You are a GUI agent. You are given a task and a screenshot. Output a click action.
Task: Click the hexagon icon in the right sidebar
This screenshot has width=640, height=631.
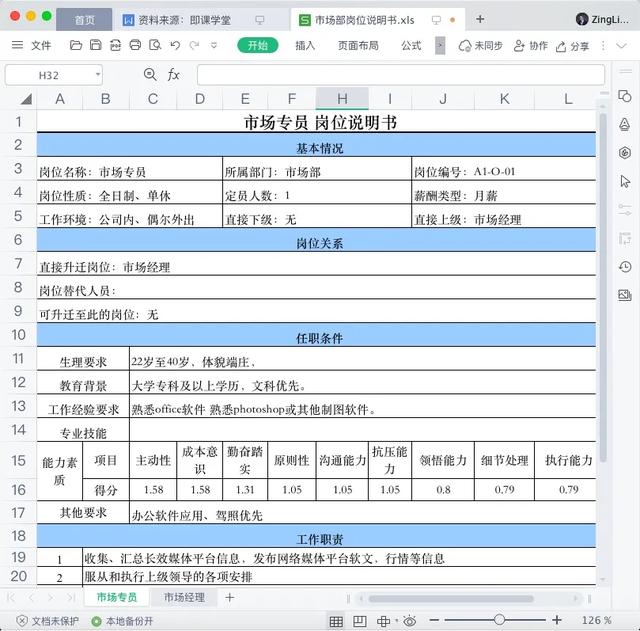(624, 153)
